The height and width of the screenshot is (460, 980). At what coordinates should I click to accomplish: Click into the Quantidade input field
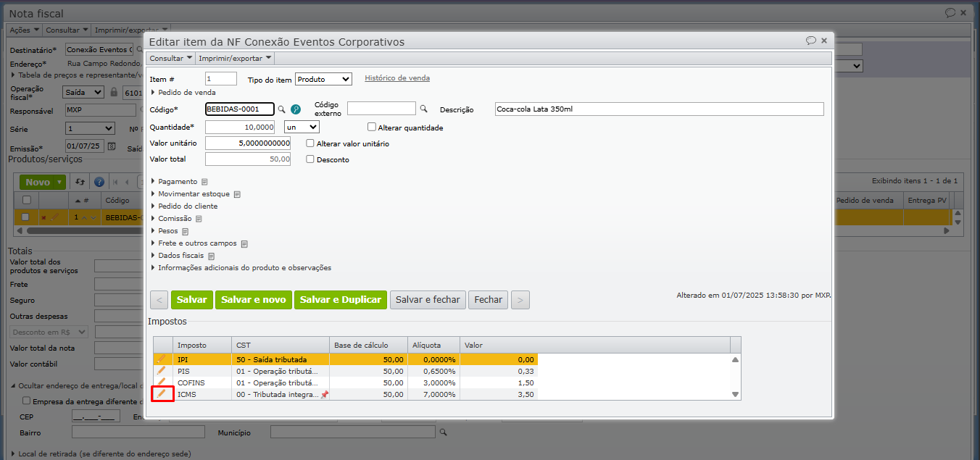[x=240, y=127]
